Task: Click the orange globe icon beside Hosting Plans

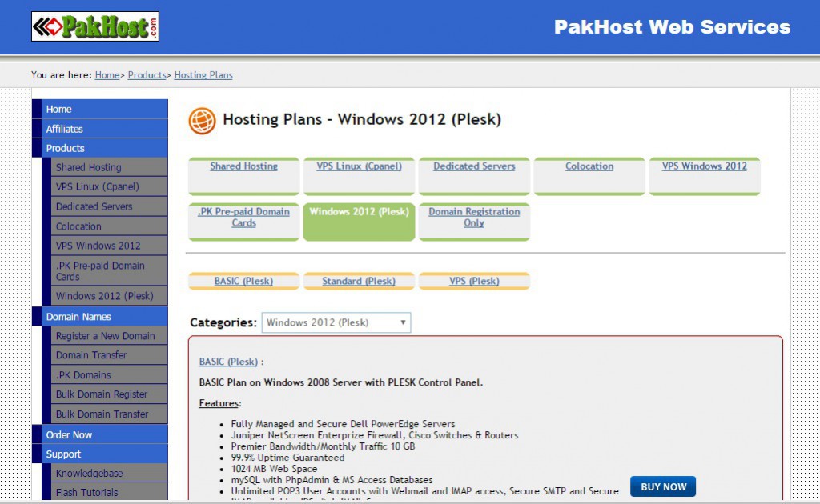Action: [x=202, y=121]
